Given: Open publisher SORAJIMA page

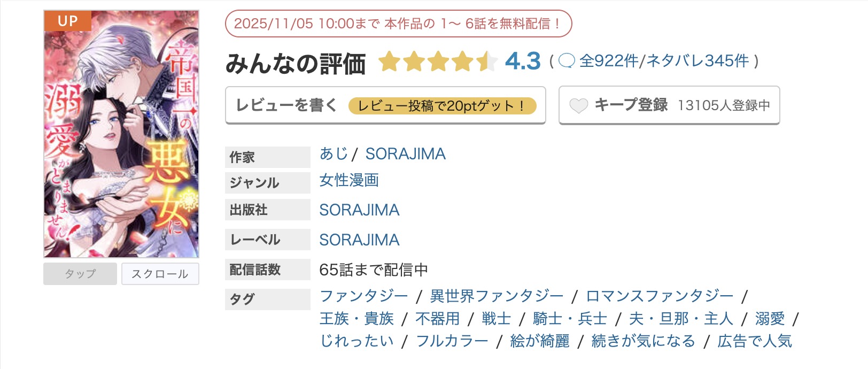Looking at the screenshot, I should click(x=359, y=210).
